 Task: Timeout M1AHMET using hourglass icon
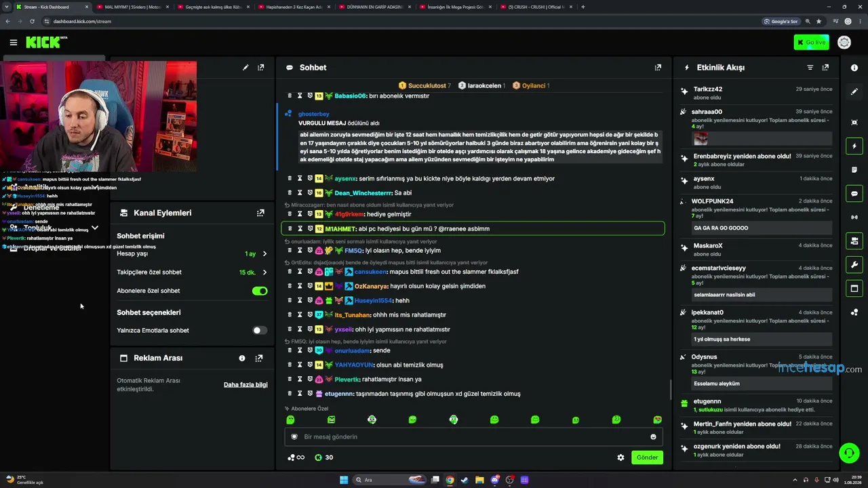[300, 229]
